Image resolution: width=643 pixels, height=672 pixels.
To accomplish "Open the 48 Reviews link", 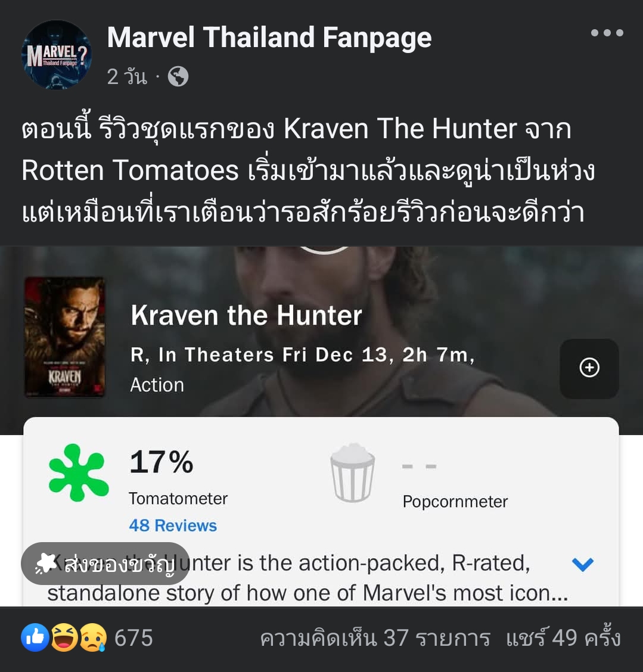I will pyautogui.click(x=173, y=525).
